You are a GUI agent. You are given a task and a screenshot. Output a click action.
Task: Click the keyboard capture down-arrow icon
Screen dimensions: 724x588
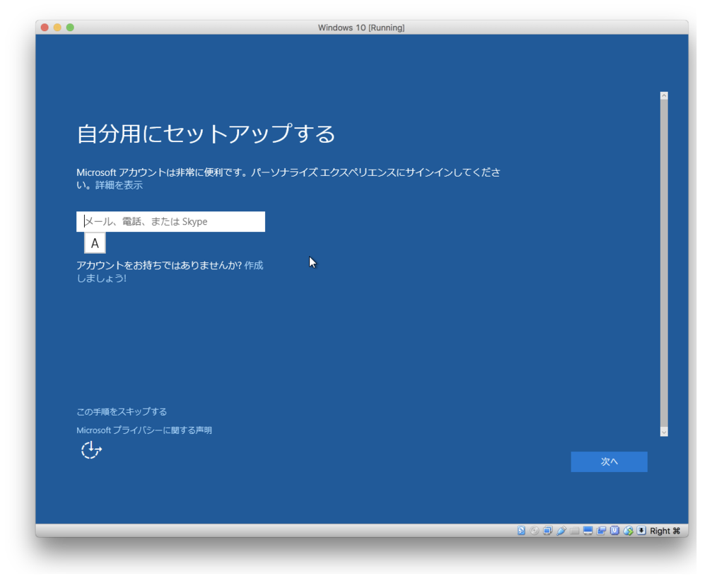[641, 531]
